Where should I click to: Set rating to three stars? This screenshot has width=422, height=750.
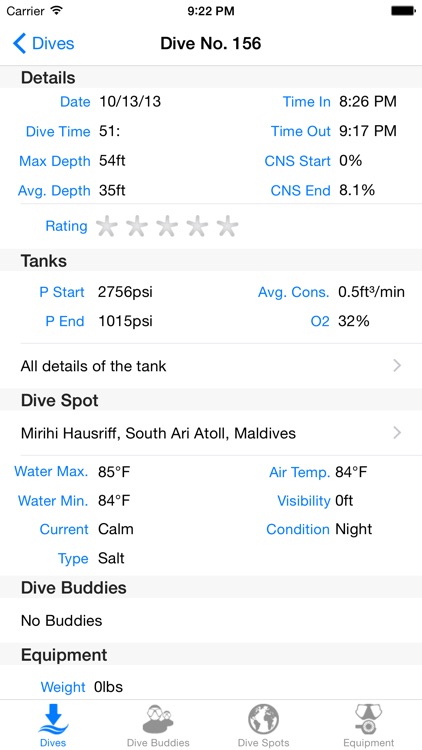pos(167,226)
